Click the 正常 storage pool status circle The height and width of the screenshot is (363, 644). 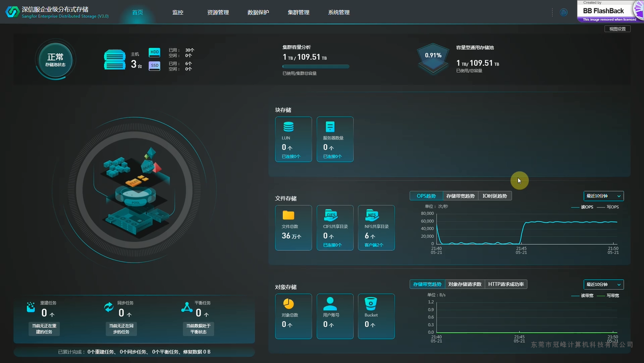coord(55,59)
